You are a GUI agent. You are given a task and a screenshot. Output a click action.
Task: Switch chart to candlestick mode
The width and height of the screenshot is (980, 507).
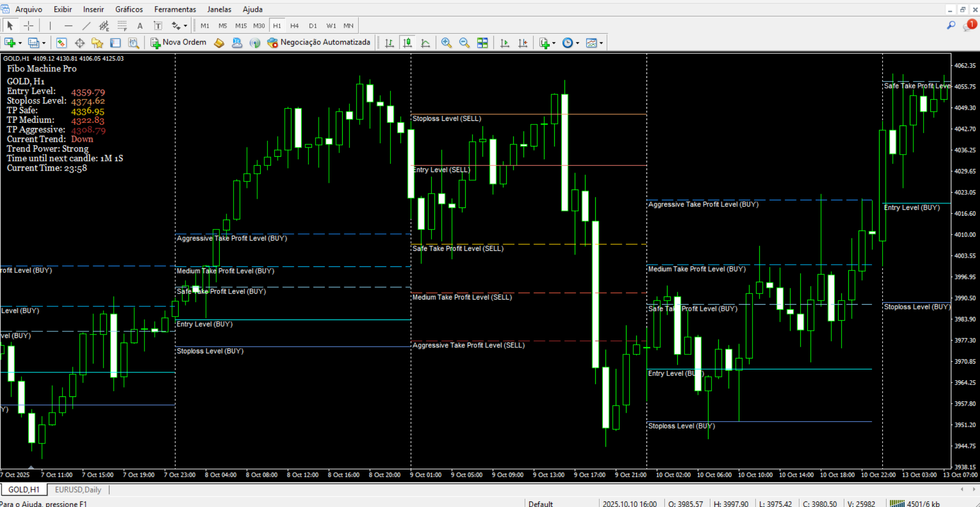click(x=407, y=43)
